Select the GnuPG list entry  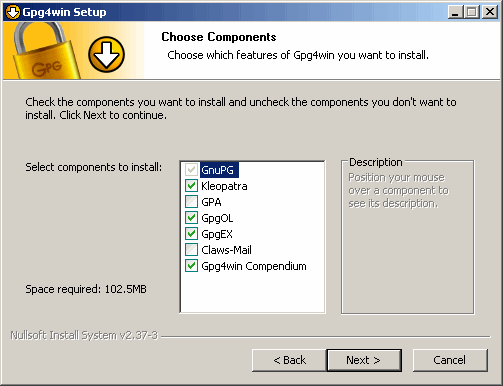tap(219, 170)
